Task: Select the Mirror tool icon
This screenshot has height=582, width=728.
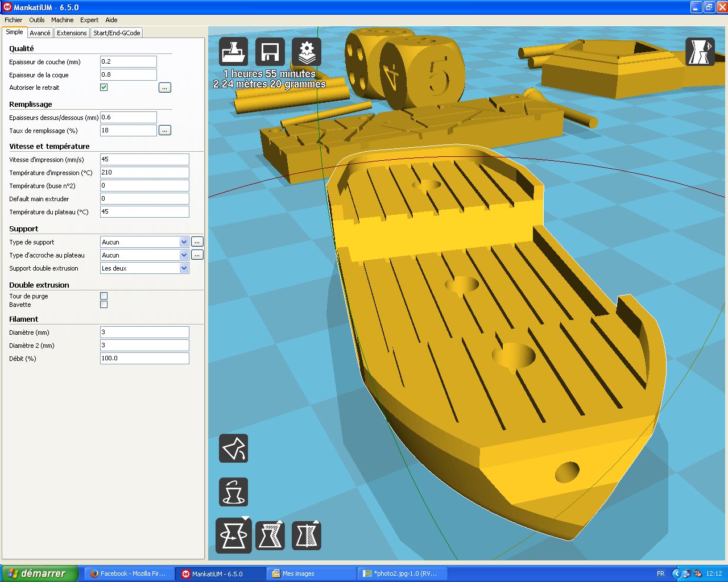Action: [307, 535]
